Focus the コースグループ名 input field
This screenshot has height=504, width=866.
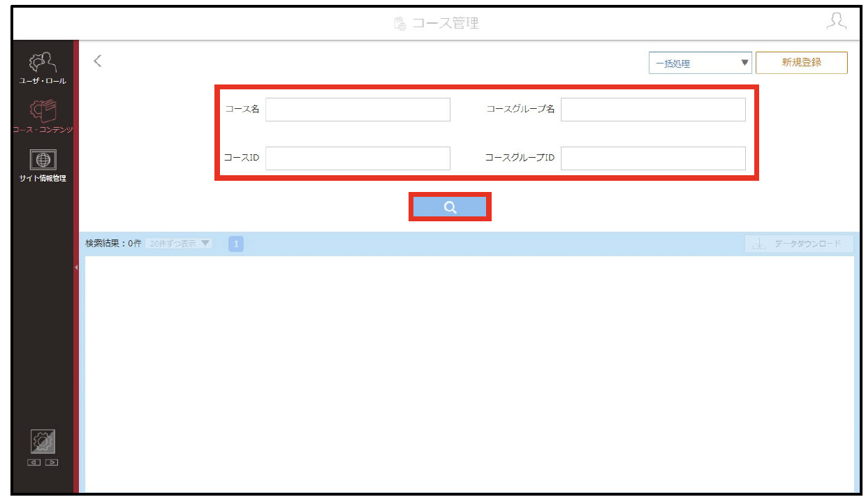(653, 110)
